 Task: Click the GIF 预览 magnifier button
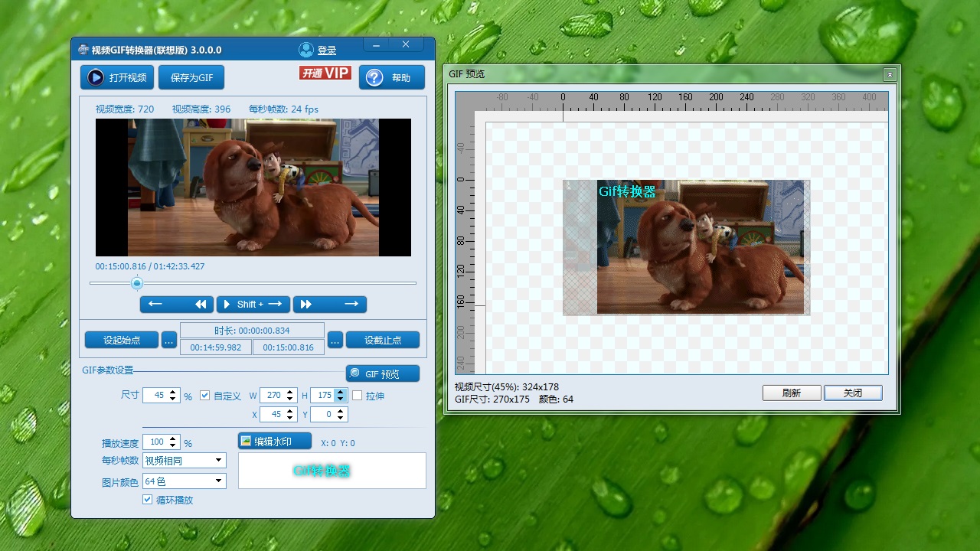pyautogui.click(x=382, y=373)
